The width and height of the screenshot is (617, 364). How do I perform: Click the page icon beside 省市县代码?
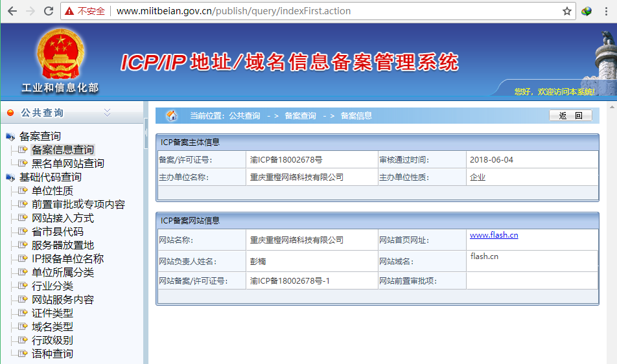[x=23, y=231]
